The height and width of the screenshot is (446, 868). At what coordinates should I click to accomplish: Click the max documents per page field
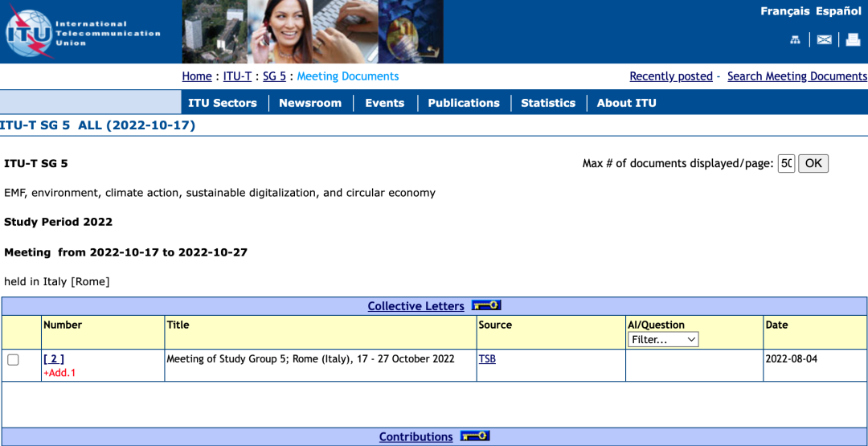click(787, 163)
